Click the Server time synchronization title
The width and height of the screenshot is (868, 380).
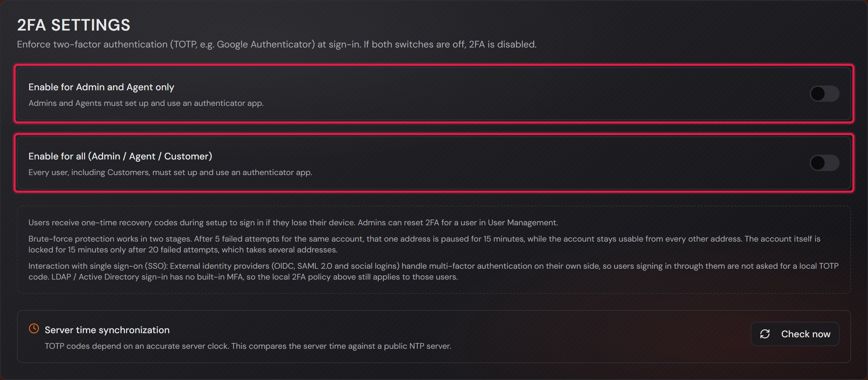[107, 330]
